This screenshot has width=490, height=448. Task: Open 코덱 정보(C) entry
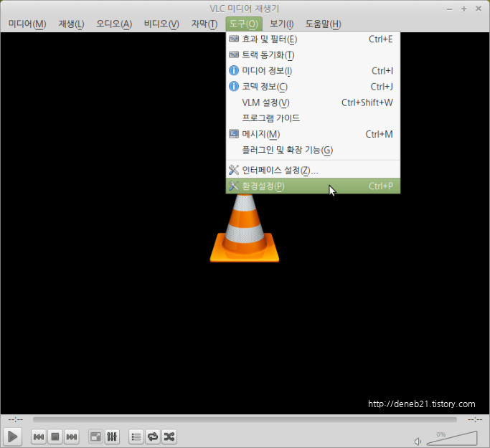(x=313, y=87)
